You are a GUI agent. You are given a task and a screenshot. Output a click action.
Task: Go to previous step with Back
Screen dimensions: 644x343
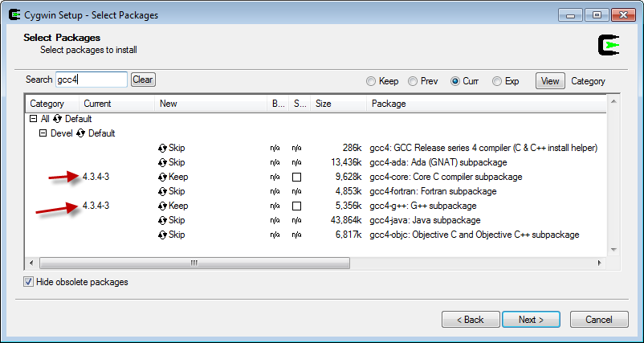coord(471,320)
